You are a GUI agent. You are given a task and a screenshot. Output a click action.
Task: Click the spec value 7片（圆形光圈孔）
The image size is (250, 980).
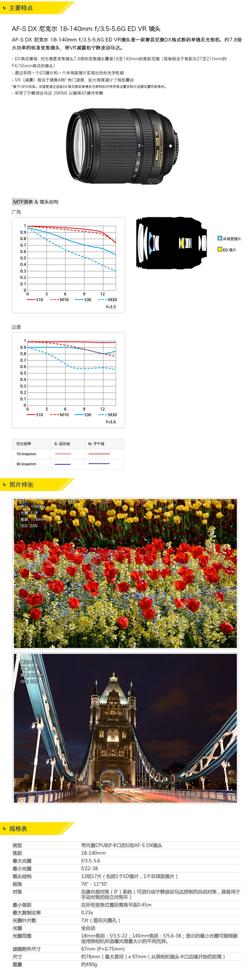click(x=101, y=920)
